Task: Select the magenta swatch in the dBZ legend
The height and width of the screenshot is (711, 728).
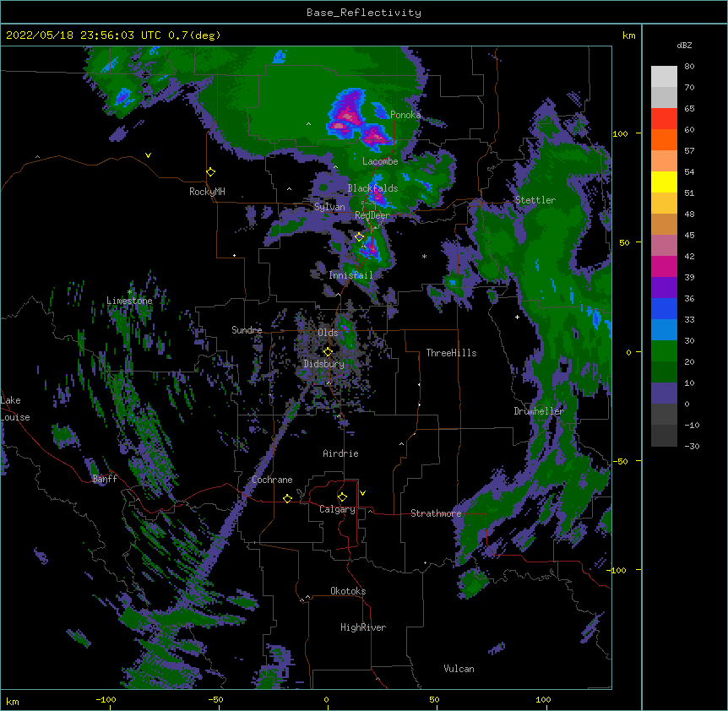Action: (664, 266)
